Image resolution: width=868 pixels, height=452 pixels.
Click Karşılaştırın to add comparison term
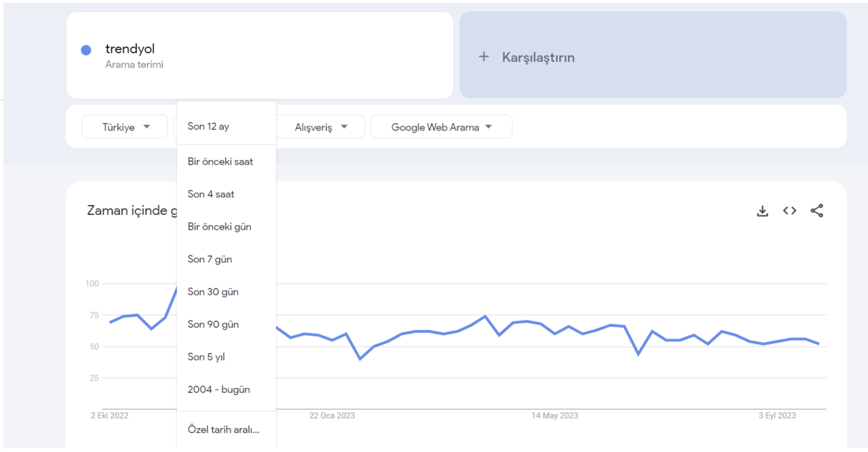653,55
